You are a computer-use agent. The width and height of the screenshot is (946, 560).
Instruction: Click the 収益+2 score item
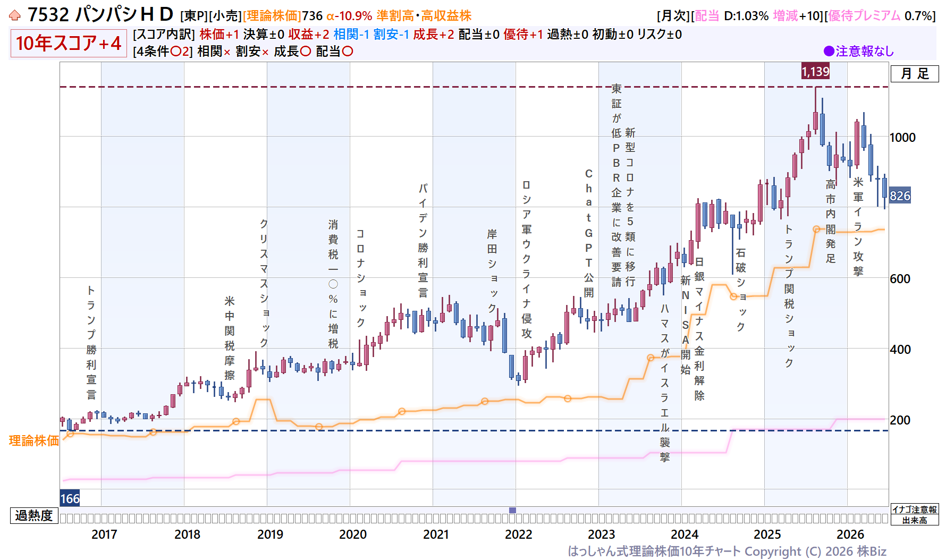coord(309,35)
